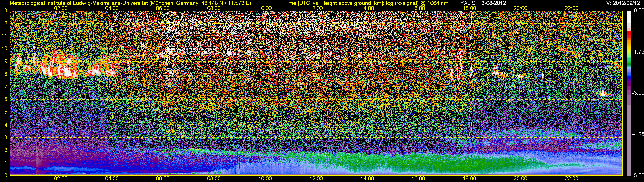This screenshot has width=644, height=182.
Task: Click the 13 km height axis label
Action: pos(5,11)
